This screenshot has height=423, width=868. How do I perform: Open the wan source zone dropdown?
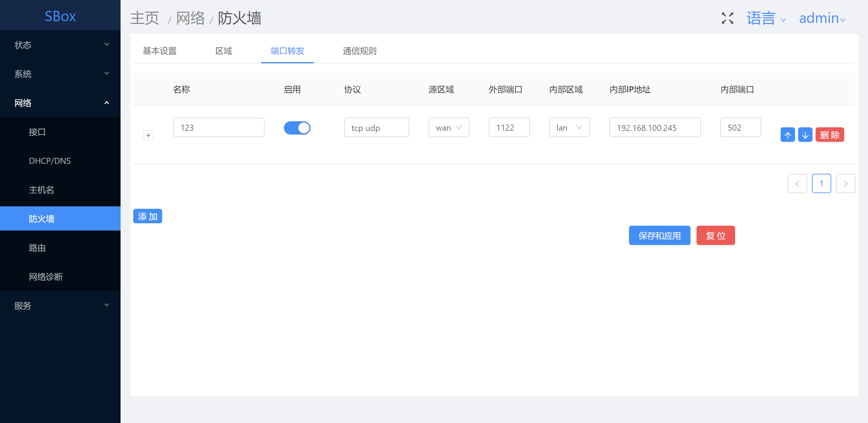(x=448, y=128)
